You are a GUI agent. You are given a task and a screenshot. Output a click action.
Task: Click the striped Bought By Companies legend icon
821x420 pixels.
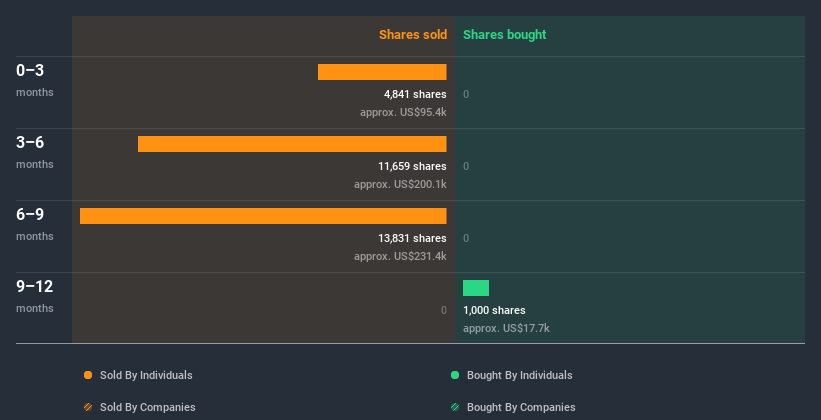455,407
